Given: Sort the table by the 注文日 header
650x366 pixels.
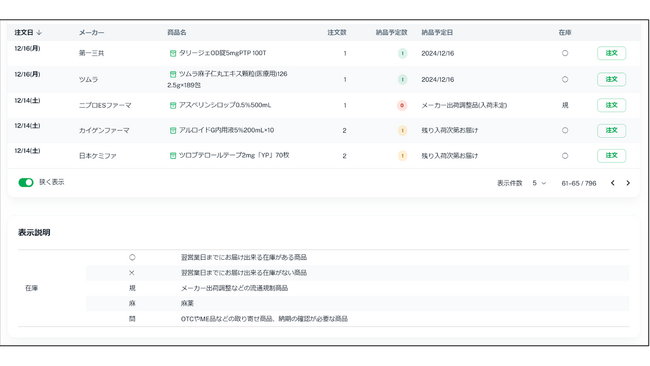Looking at the screenshot, I should (x=28, y=32).
